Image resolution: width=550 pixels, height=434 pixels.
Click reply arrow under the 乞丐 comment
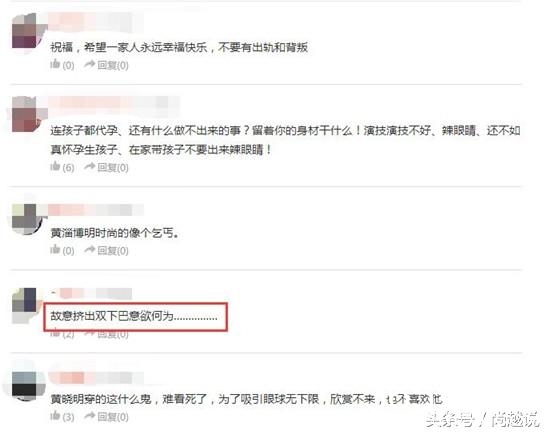(x=90, y=249)
